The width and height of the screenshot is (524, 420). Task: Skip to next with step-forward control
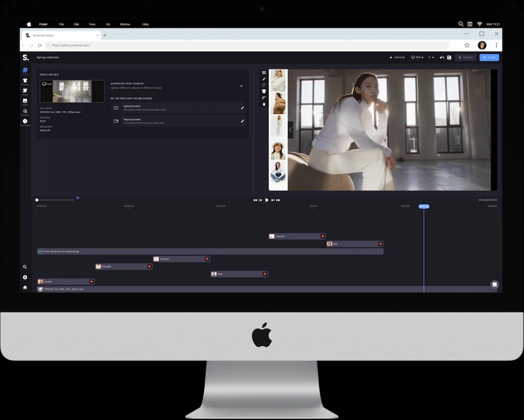[273, 200]
